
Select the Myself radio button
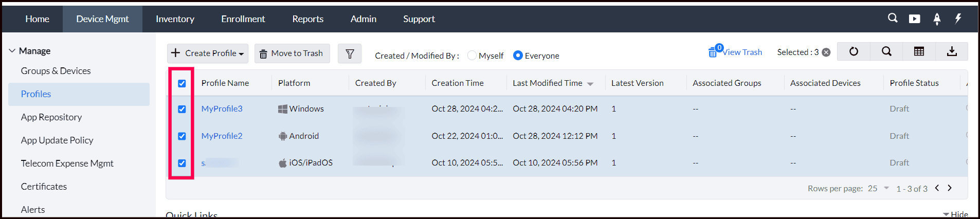[x=471, y=56]
